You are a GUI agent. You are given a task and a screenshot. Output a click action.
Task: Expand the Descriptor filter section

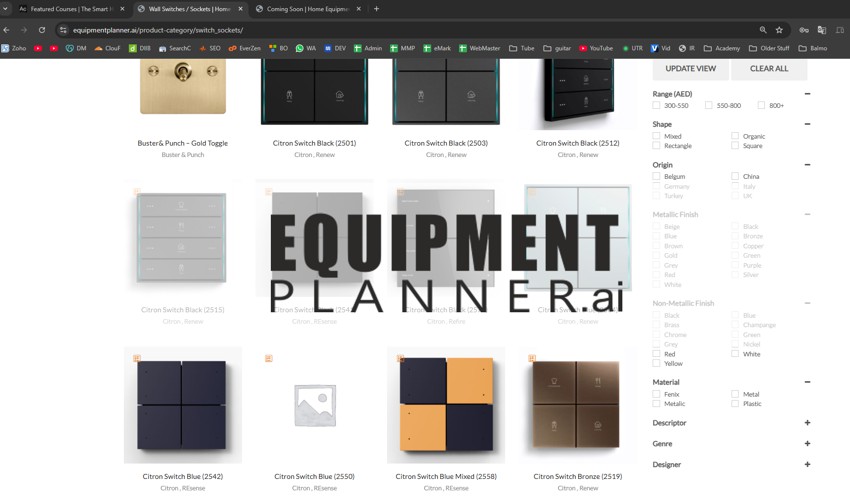807,423
